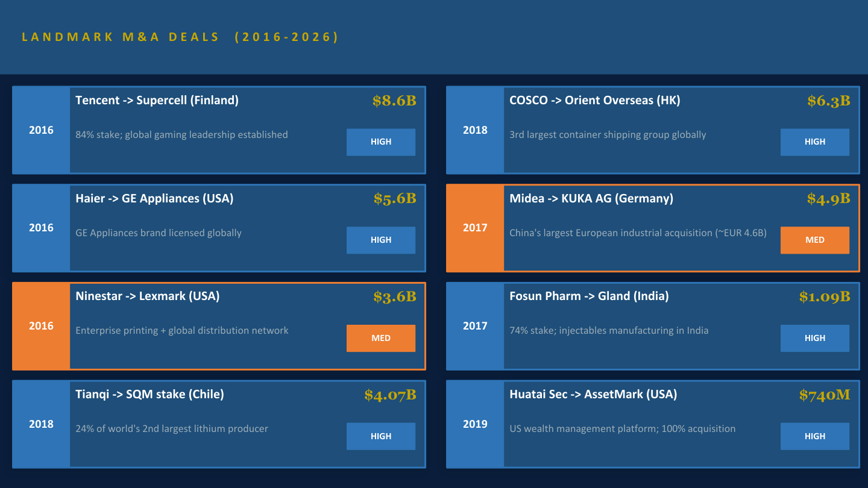Select the Haier -> GE Appliances (USA) title
Screen dimensions: 868x488
coord(154,198)
